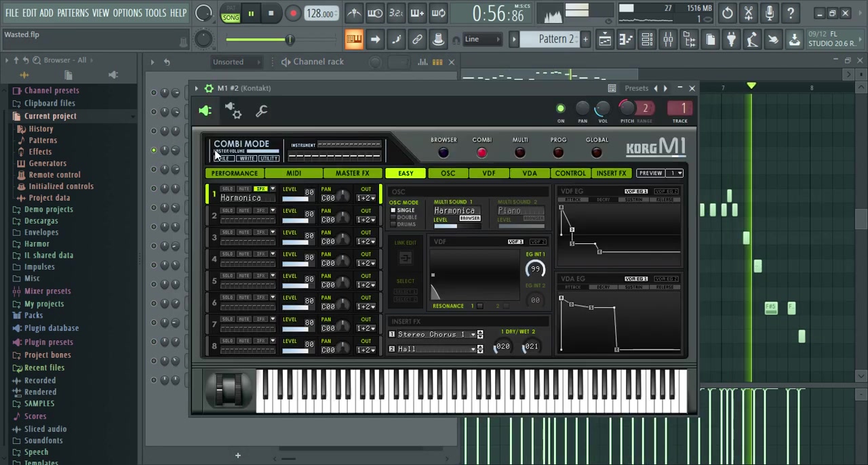Open the FILE menu
This screenshot has width=868, height=465.
pyautogui.click(x=12, y=13)
